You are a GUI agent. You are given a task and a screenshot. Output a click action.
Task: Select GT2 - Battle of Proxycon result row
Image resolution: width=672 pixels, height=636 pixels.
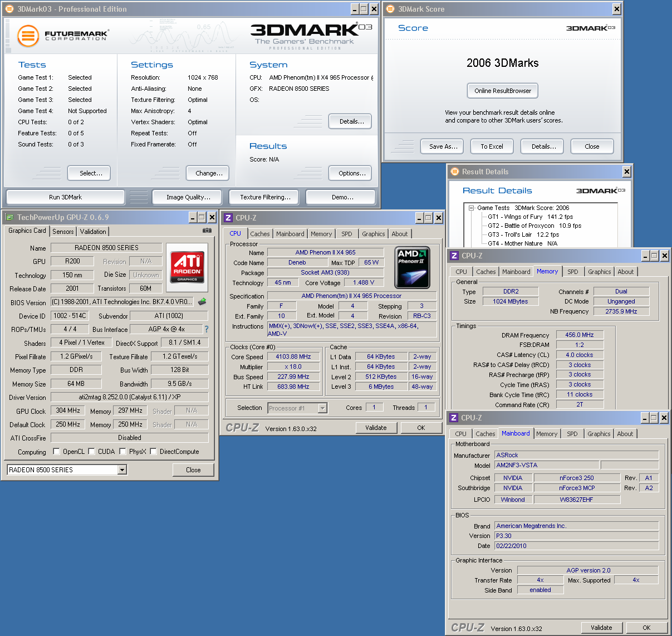tap(534, 226)
